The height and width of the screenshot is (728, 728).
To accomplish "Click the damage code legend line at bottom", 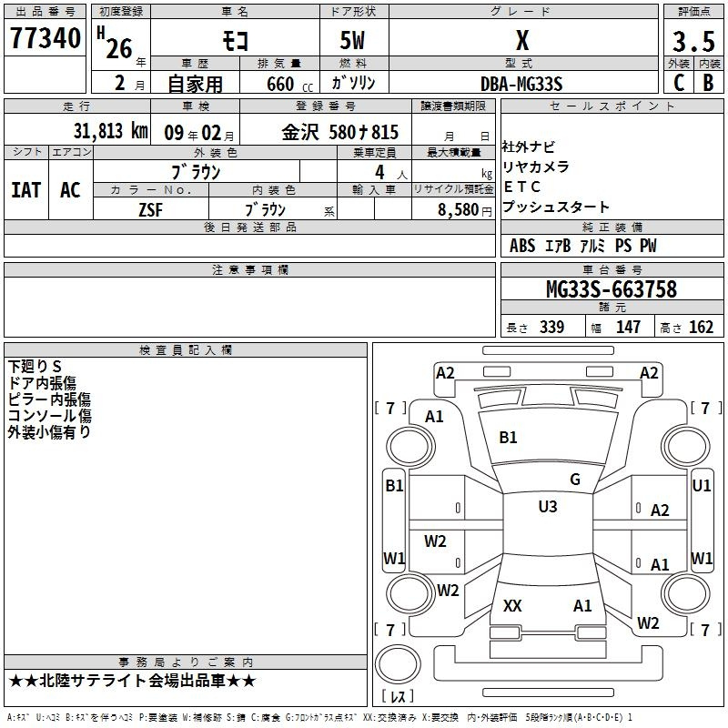I will (x=319, y=717).
